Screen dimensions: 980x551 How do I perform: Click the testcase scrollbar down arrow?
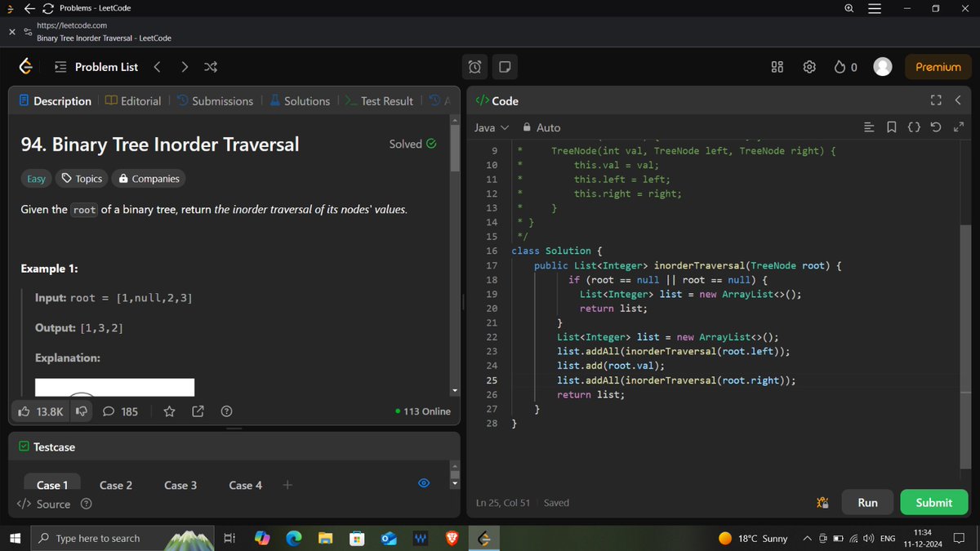pos(455,484)
